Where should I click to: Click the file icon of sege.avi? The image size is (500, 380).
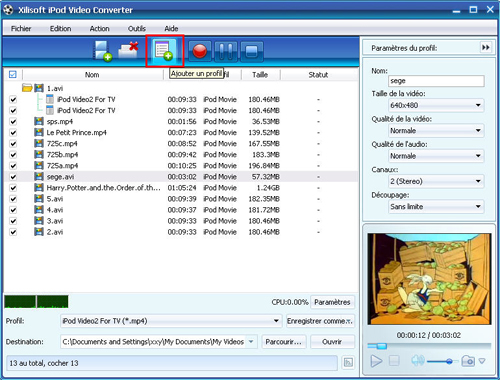point(39,176)
